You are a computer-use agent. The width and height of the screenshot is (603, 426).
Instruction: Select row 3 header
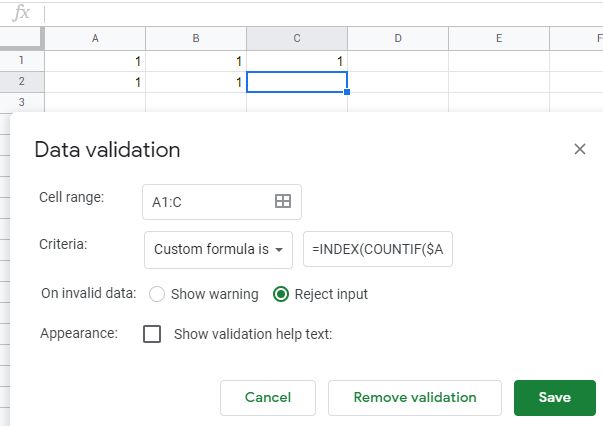tap(22, 102)
